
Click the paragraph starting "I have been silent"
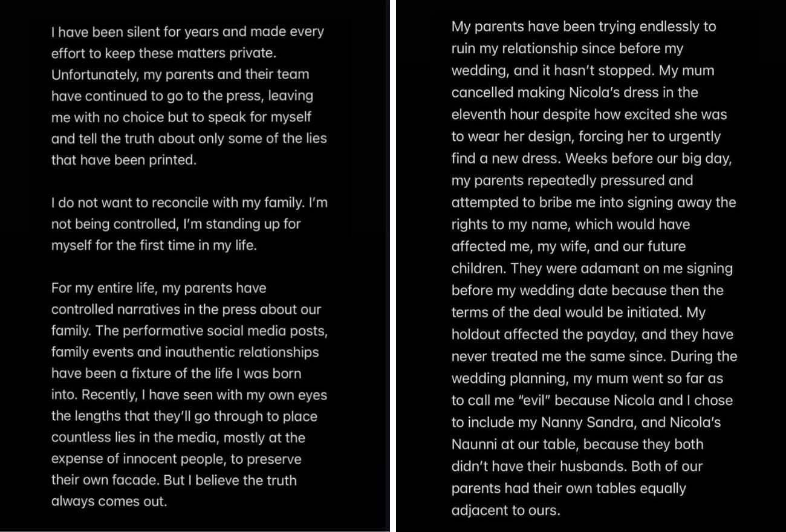[x=189, y=96]
